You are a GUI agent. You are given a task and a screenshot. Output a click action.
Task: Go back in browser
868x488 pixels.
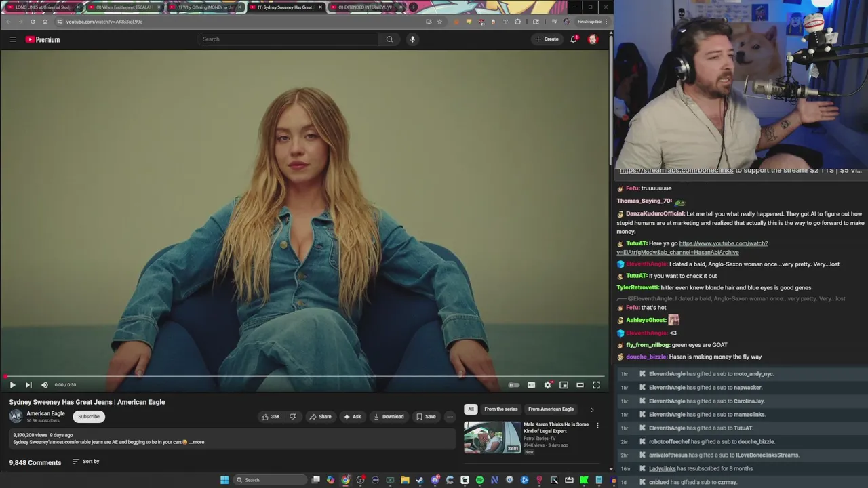pos(8,22)
